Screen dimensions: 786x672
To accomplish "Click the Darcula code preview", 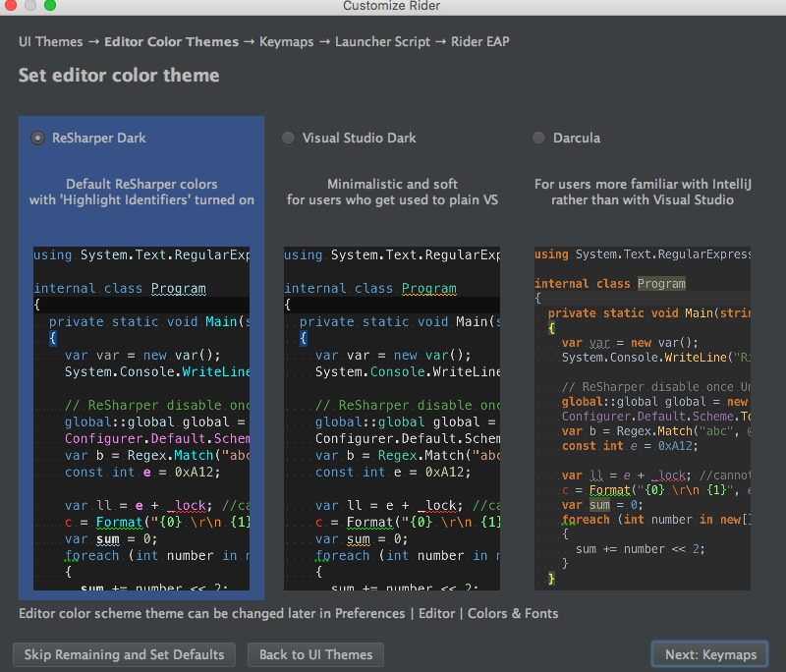I will [x=643, y=419].
